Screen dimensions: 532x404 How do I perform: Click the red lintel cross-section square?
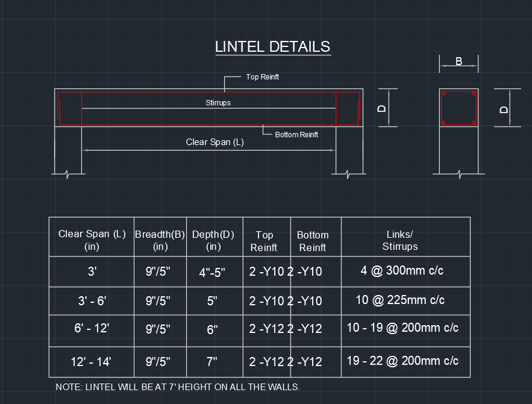(458, 109)
